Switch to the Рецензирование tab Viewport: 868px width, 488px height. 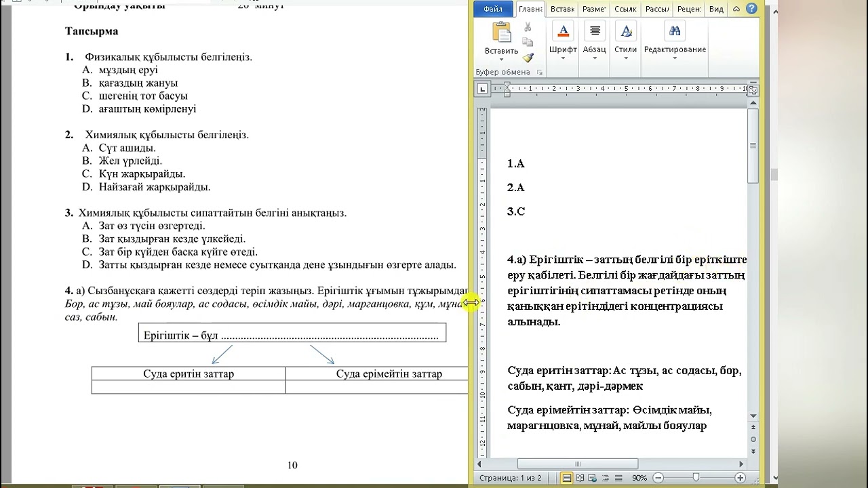[x=689, y=9]
